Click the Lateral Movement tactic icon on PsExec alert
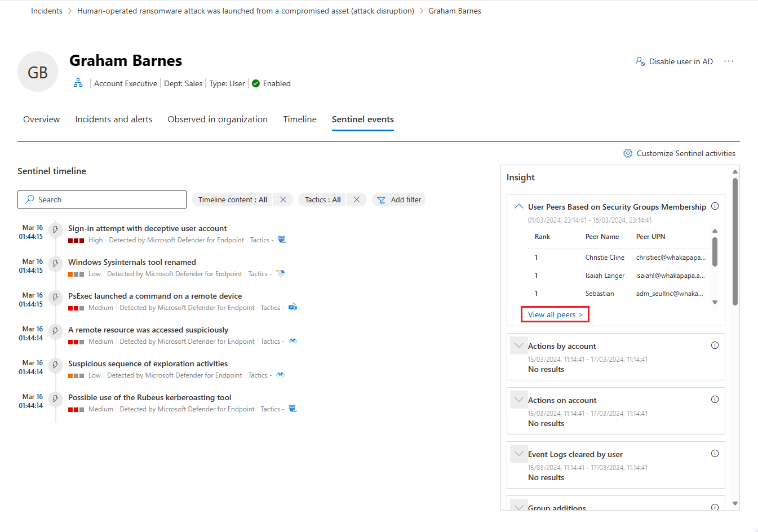This screenshot has width=758, height=532. (292, 307)
